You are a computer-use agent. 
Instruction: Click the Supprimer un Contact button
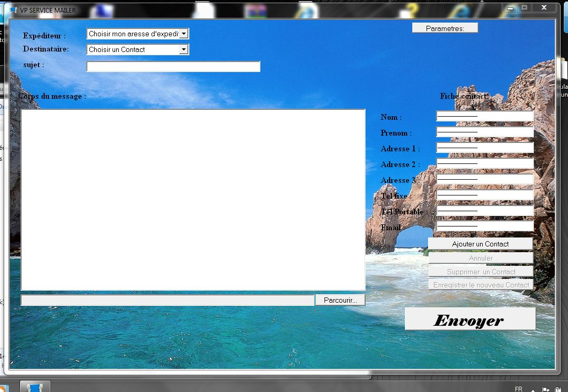[x=481, y=272]
